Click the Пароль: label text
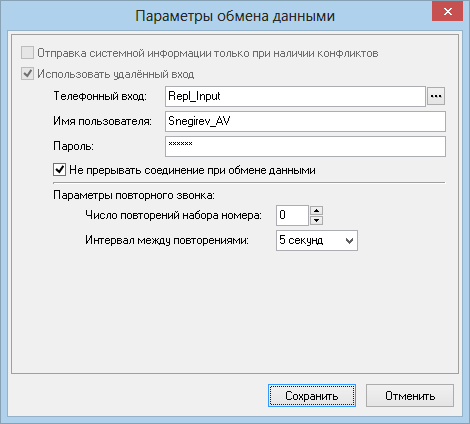Screen dimensions: 470x424 (73, 146)
